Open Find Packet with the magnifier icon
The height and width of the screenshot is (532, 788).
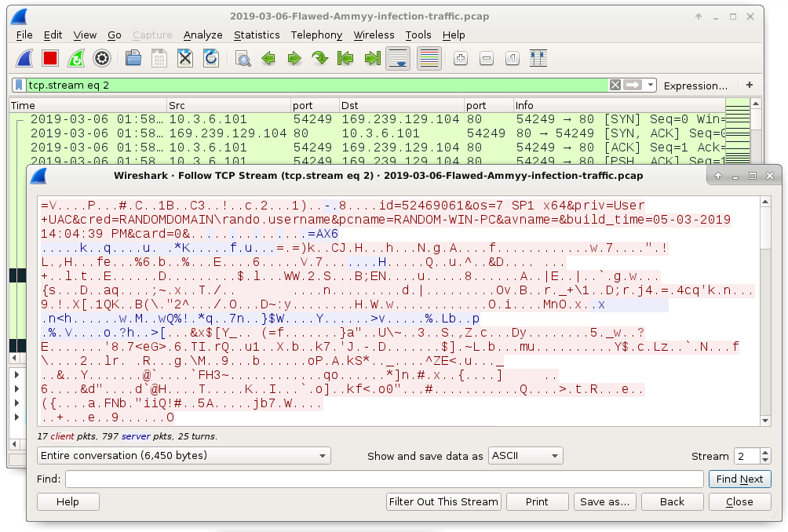(243, 58)
